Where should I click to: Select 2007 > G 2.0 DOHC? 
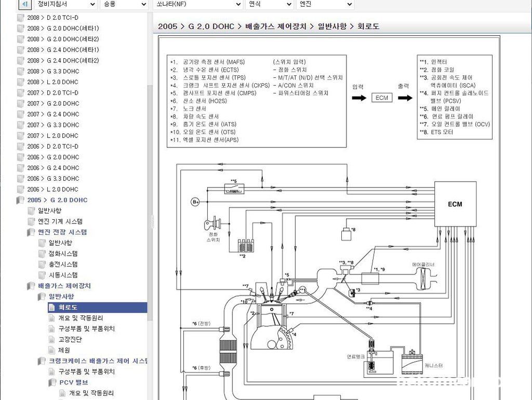click(54, 103)
